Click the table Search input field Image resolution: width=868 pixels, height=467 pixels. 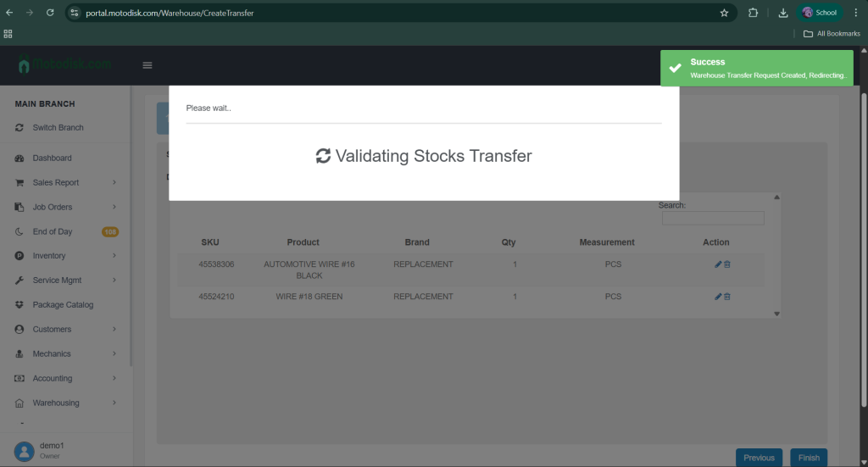point(713,219)
